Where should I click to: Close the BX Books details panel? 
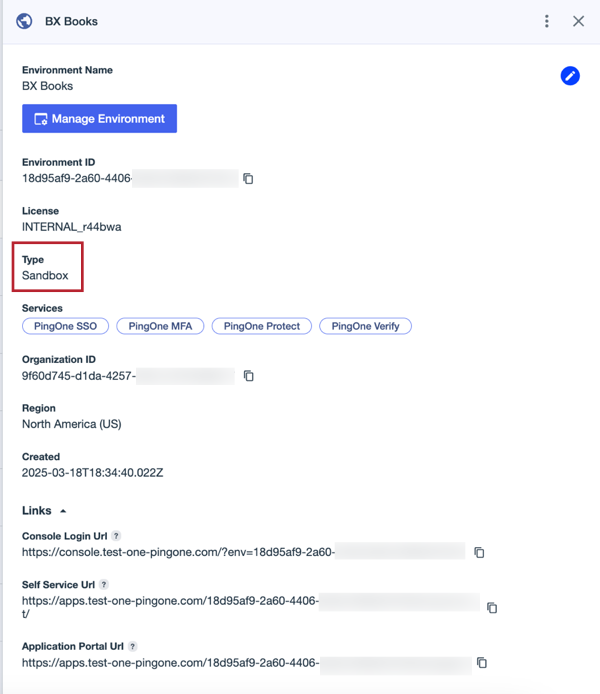coord(578,21)
